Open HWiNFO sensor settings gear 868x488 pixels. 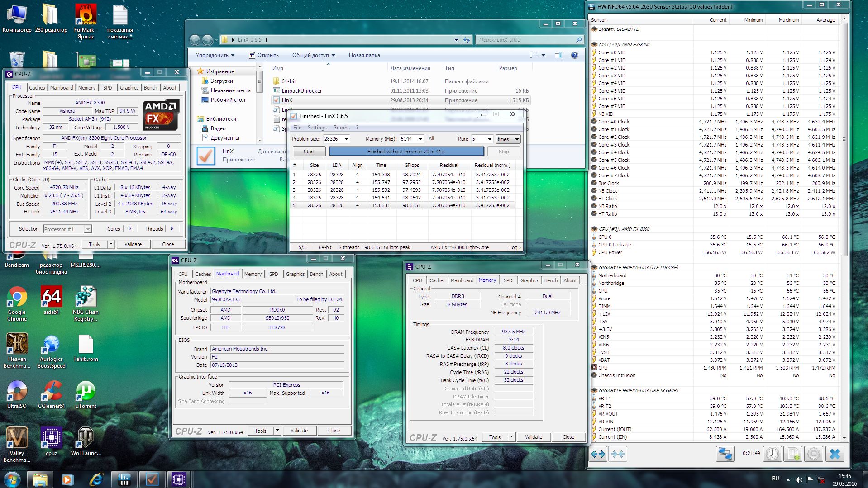coord(813,454)
